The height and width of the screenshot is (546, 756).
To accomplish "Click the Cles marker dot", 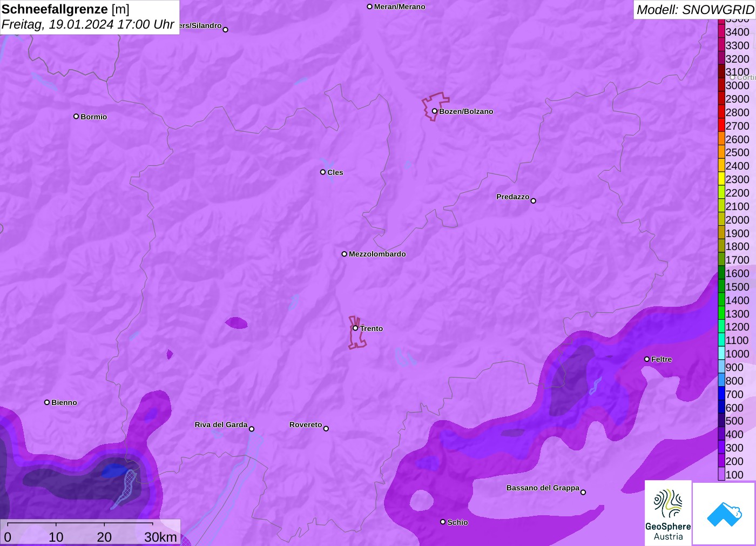I will pos(323,172).
